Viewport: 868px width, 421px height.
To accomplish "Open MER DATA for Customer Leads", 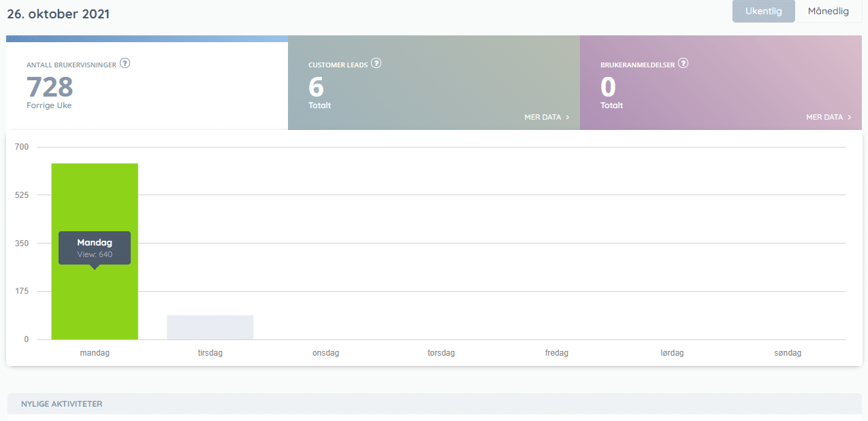I will (543, 118).
